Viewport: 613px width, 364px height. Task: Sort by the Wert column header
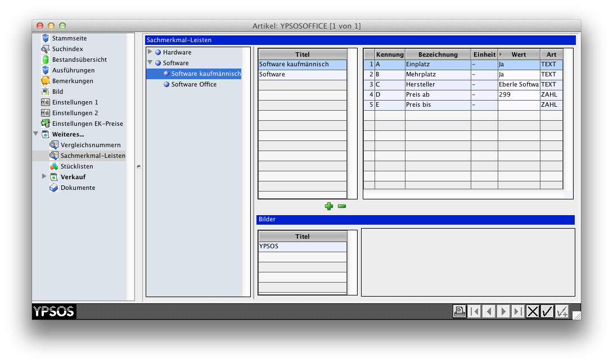[x=519, y=54]
